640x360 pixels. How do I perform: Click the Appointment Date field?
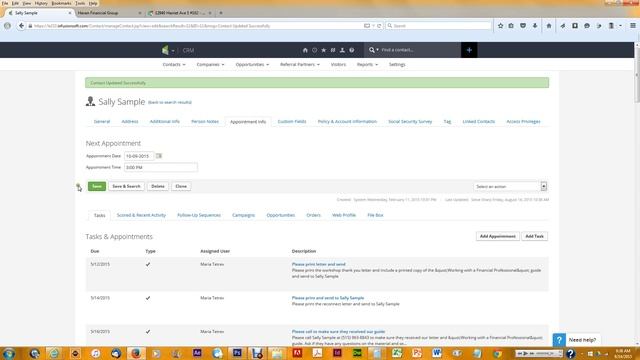[x=139, y=156]
